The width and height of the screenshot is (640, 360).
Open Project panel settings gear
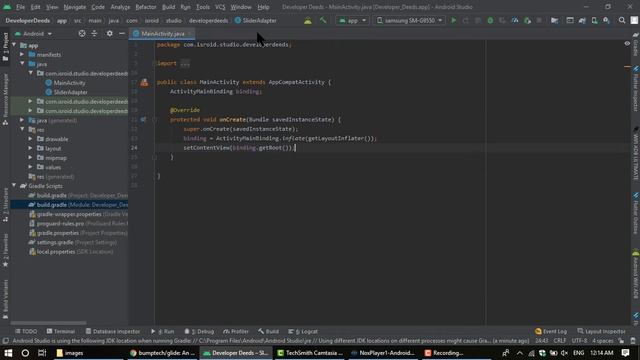tap(109, 33)
